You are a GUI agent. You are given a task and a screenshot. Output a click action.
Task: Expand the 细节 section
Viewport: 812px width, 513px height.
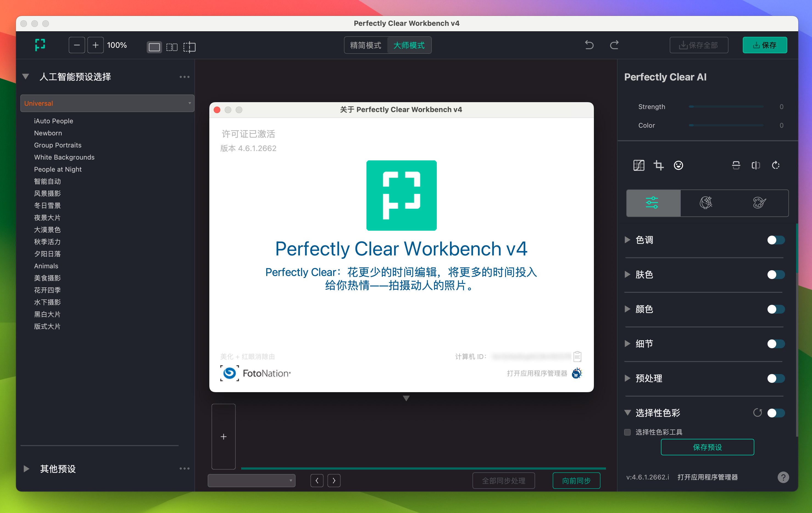click(x=627, y=344)
